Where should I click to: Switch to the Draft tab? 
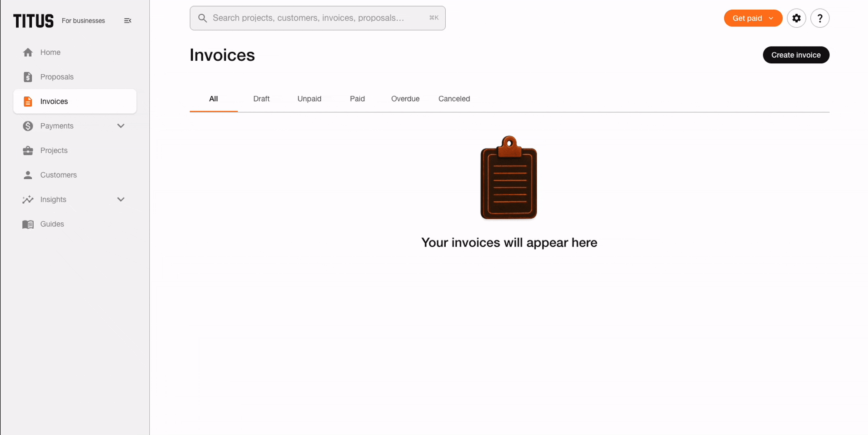click(x=261, y=99)
